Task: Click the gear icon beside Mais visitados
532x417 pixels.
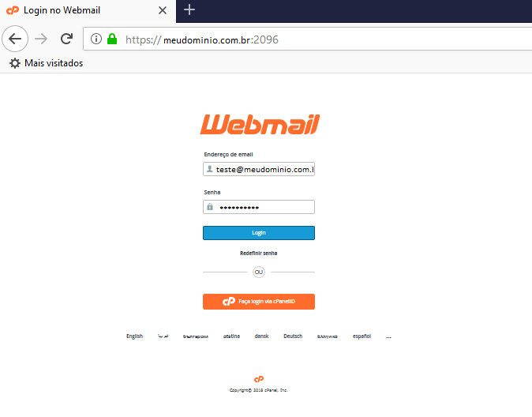Action: pyautogui.click(x=14, y=63)
